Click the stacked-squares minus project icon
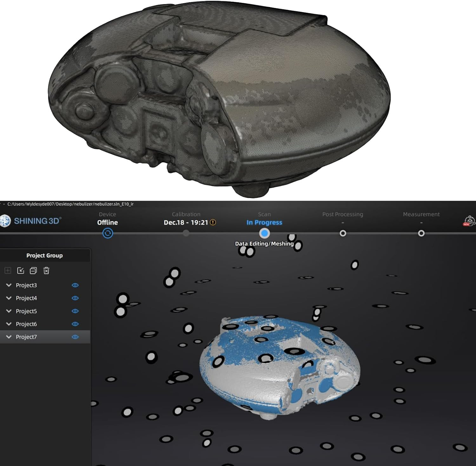476x466 pixels. click(33, 270)
